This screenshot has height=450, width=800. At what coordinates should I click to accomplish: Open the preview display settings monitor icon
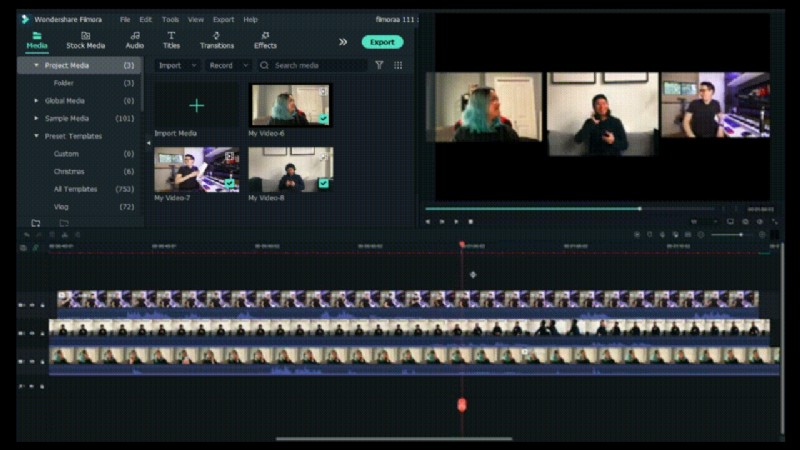coord(731,222)
